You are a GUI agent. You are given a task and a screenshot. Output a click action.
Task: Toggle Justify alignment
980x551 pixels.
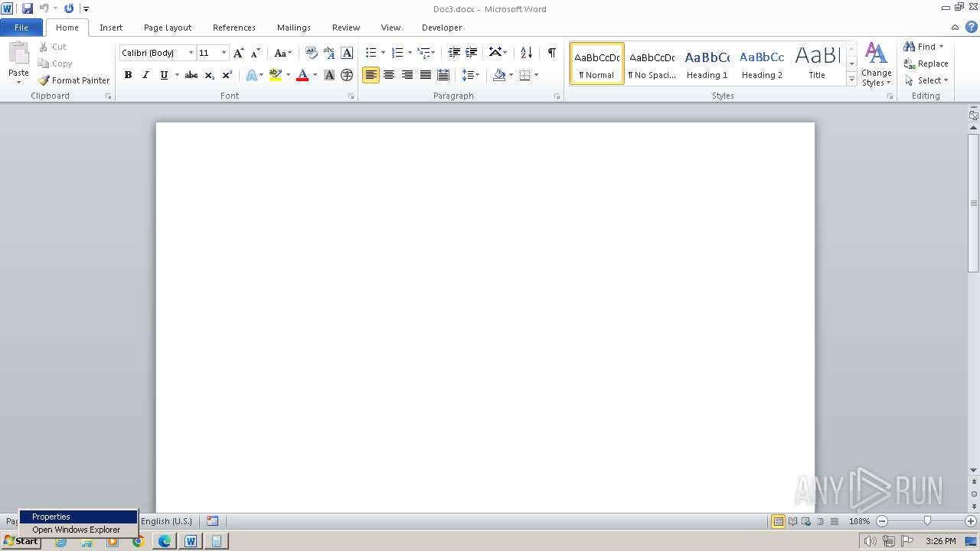point(425,75)
